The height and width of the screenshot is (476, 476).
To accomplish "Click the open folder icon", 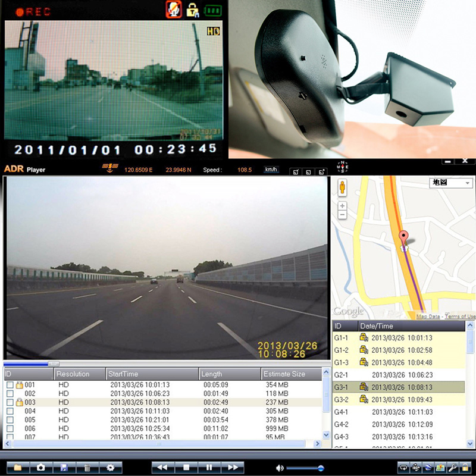I will click(x=17, y=468).
